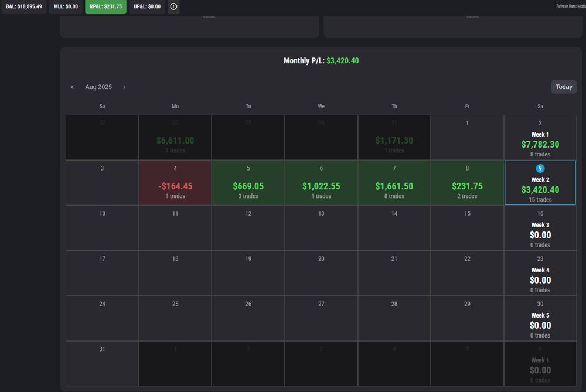Select the August 21 calendar cell
The height and width of the screenshot is (392, 586).
(394, 273)
